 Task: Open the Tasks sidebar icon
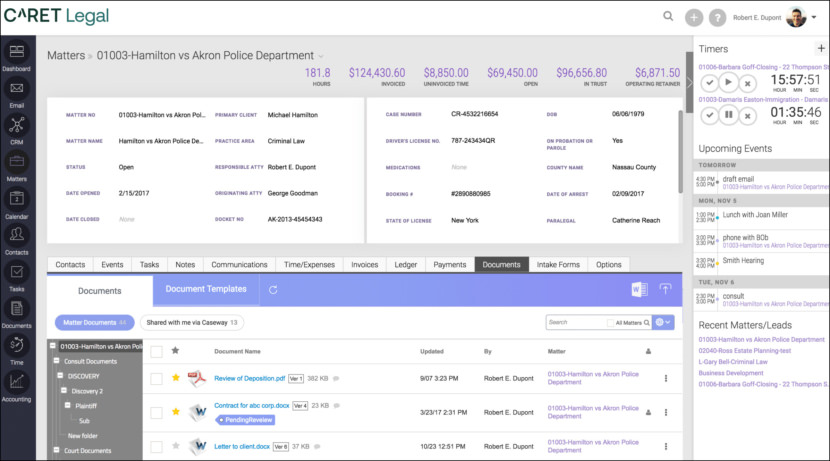pos(16,272)
